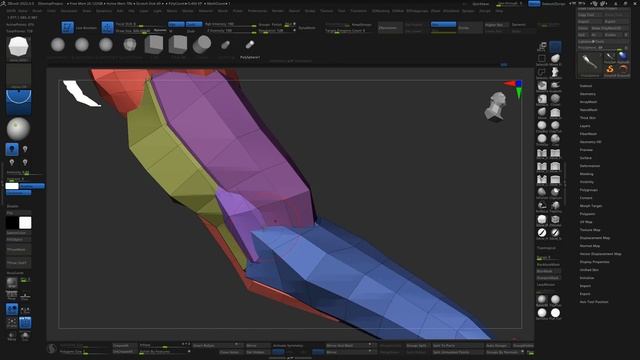Viewport: 640px width, 360px height.
Task: Toggle the Dynamic button next to Draw Size
Action: [x=160, y=31]
